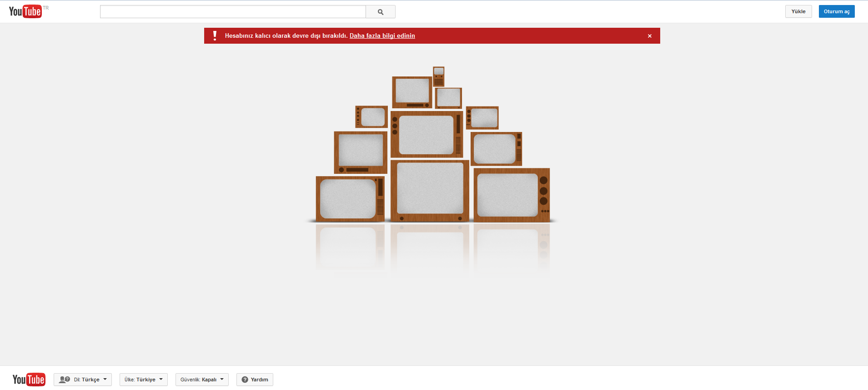Click the people icon in the language button

pos(65,380)
